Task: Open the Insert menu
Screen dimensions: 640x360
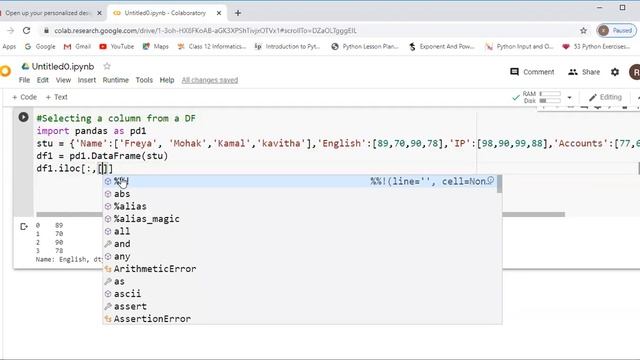Action: (x=87, y=80)
